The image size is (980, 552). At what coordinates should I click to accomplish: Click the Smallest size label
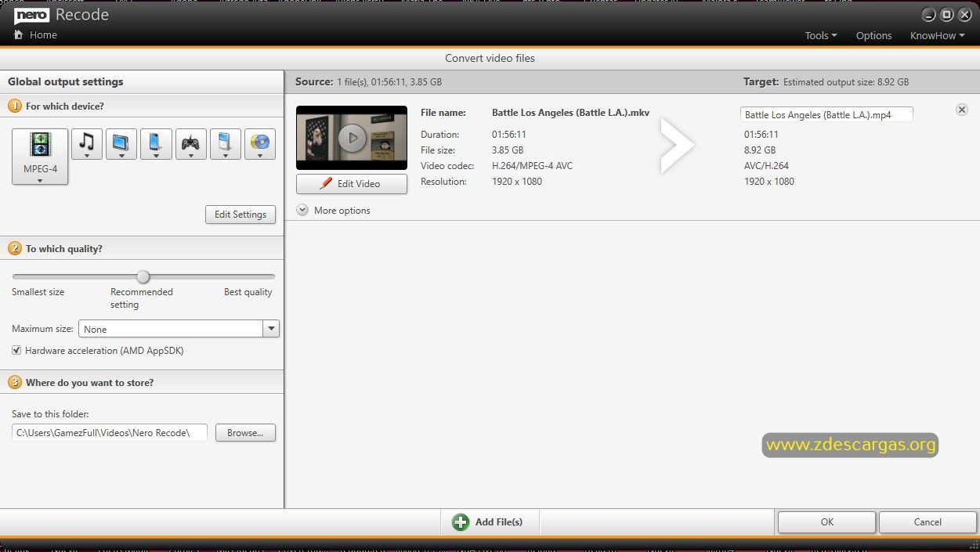coord(38,292)
